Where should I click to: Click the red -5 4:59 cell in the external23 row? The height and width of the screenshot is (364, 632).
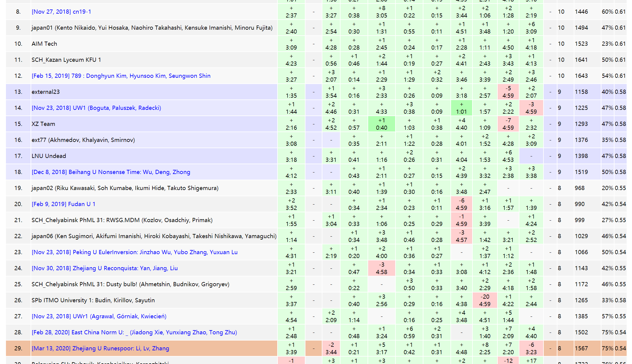click(508, 92)
